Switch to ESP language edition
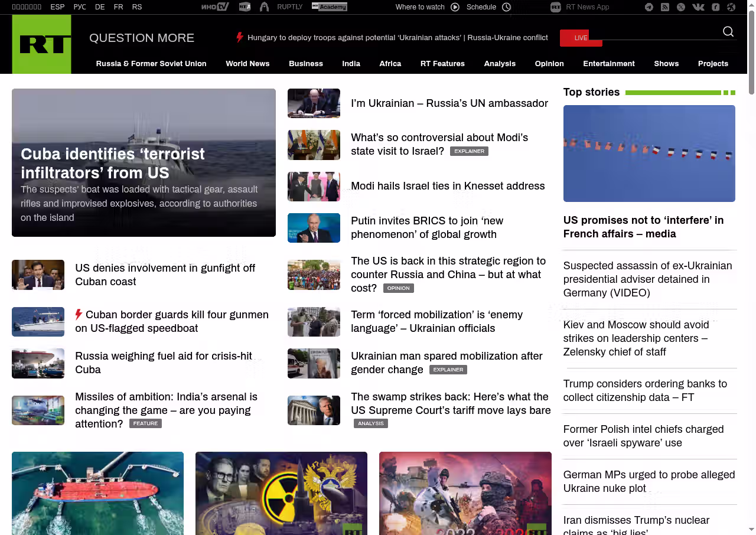The image size is (756, 535). pyautogui.click(x=57, y=7)
